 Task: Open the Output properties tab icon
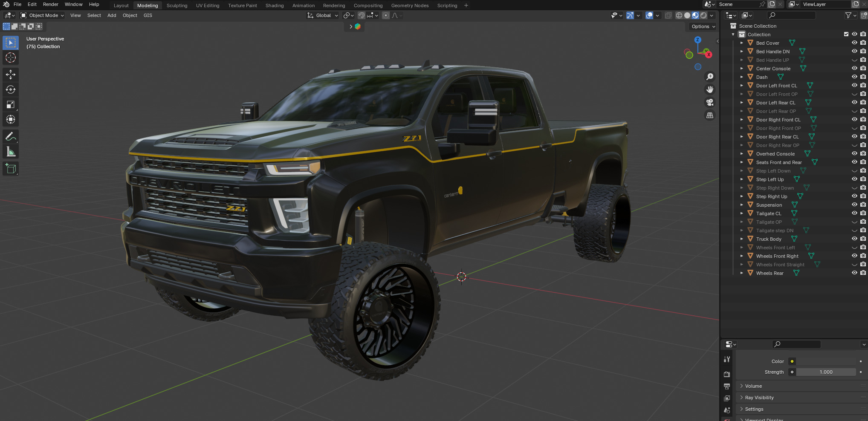click(727, 386)
